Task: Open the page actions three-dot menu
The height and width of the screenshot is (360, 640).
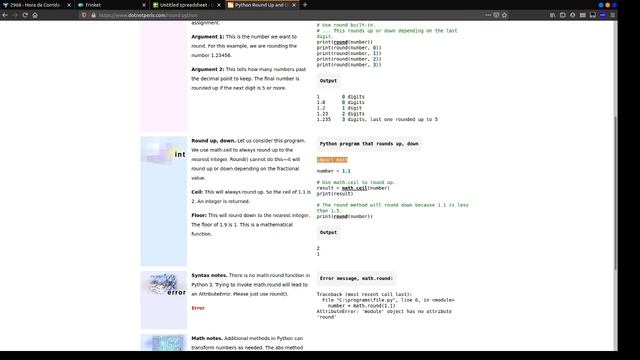Action: (x=488, y=15)
